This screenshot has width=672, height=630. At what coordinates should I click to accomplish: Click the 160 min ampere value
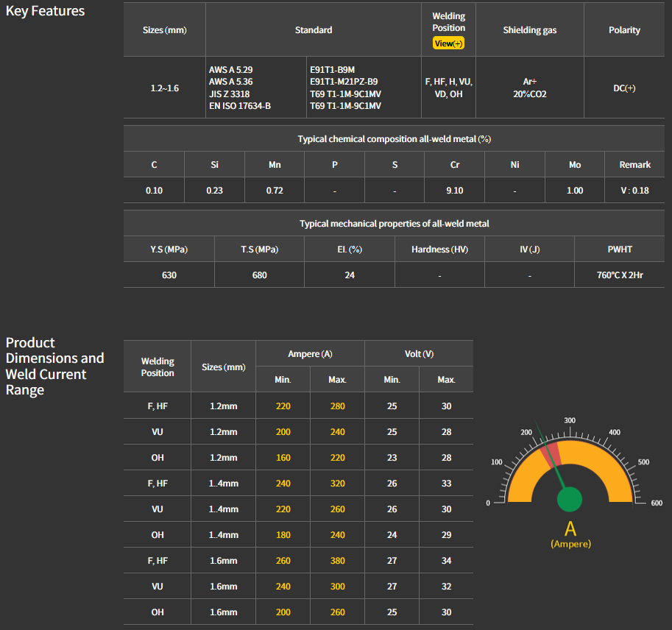pyautogui.click(x=283, y=458)
